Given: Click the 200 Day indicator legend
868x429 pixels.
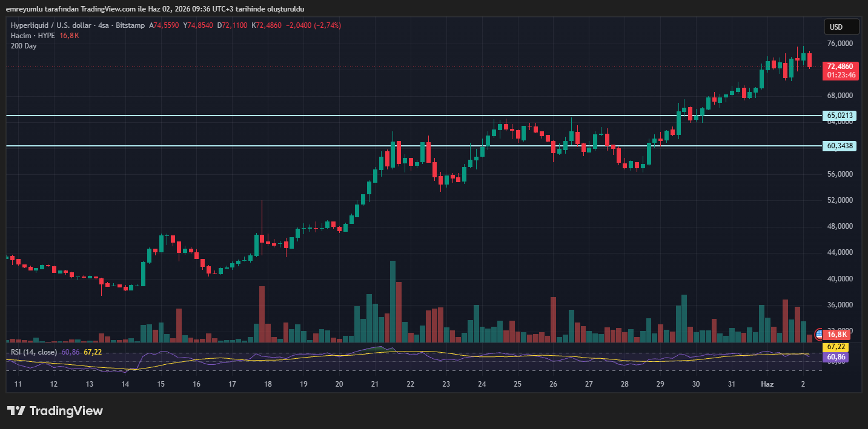Looking at the screenshot, I should point(24,46).
